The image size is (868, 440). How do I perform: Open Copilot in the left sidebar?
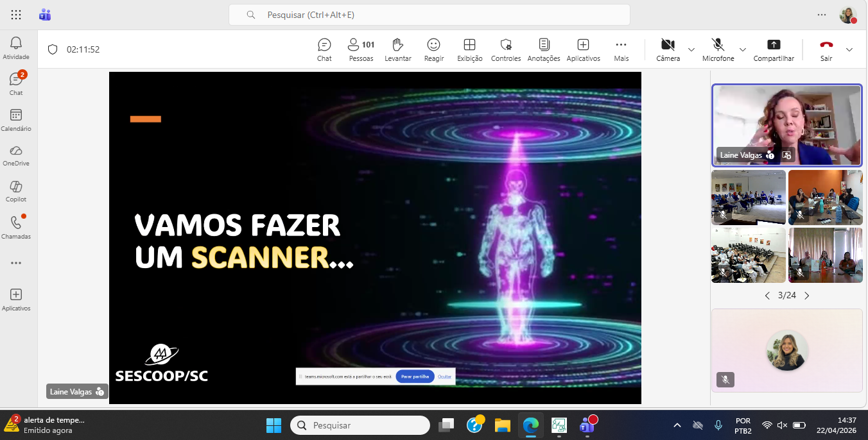[16, 191]
